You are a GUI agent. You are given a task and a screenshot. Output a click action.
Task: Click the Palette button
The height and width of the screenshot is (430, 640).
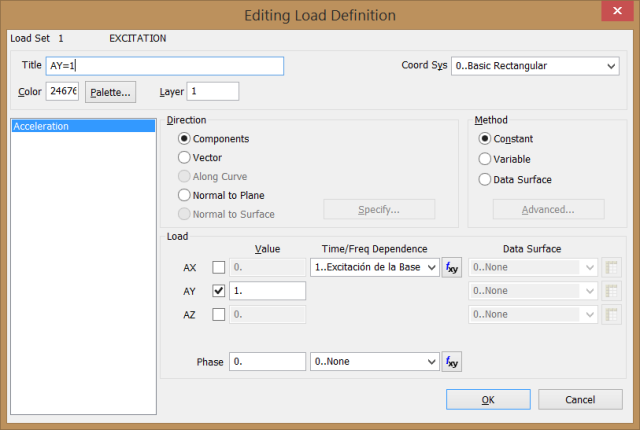pos(110,92)
